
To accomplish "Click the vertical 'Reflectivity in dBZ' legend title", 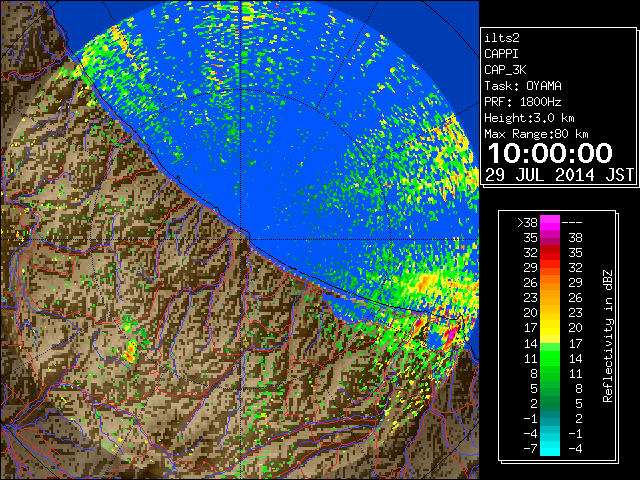I will coord(608,336).
